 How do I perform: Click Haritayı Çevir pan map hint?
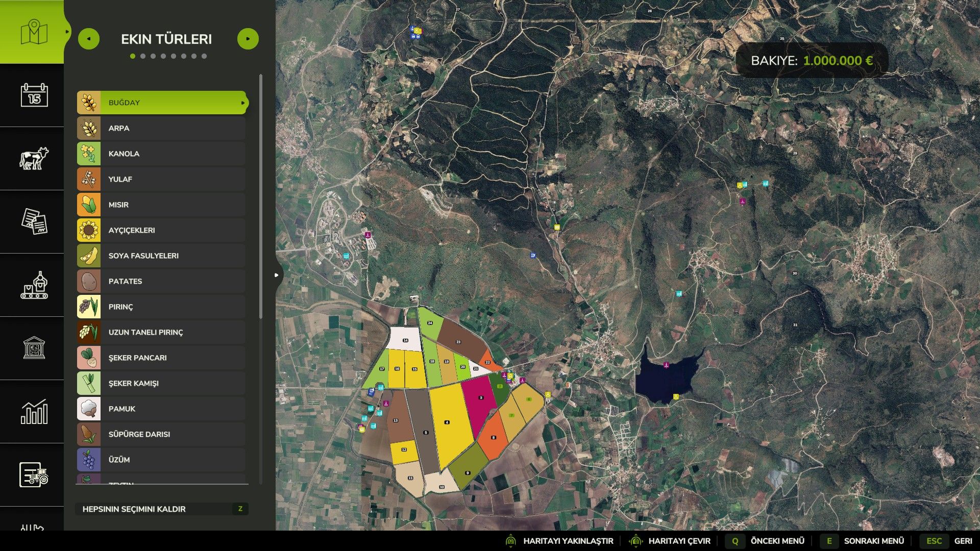(x=670, y=541)
